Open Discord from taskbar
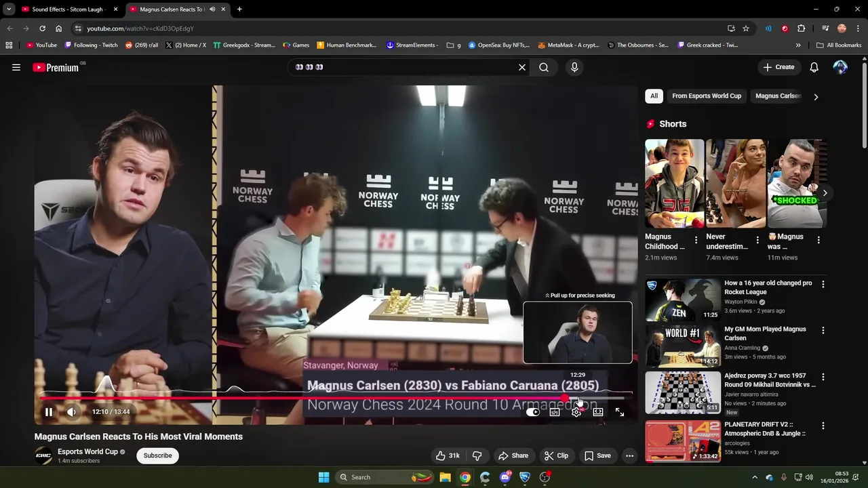Image resolution: width=868 pixels, height=488 pixels. point(505,477)
